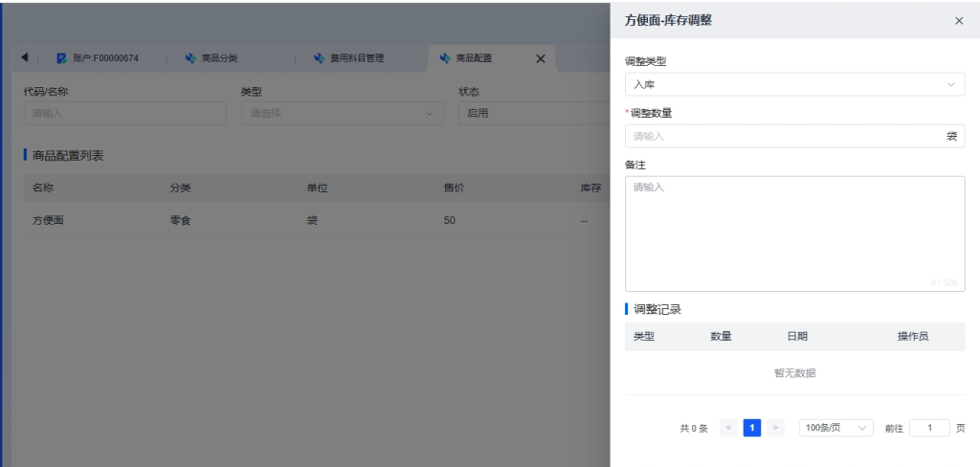Go to previous page in 调整记录 pagination
This screenshot has width=980, height=467.
tap(728, 428)
